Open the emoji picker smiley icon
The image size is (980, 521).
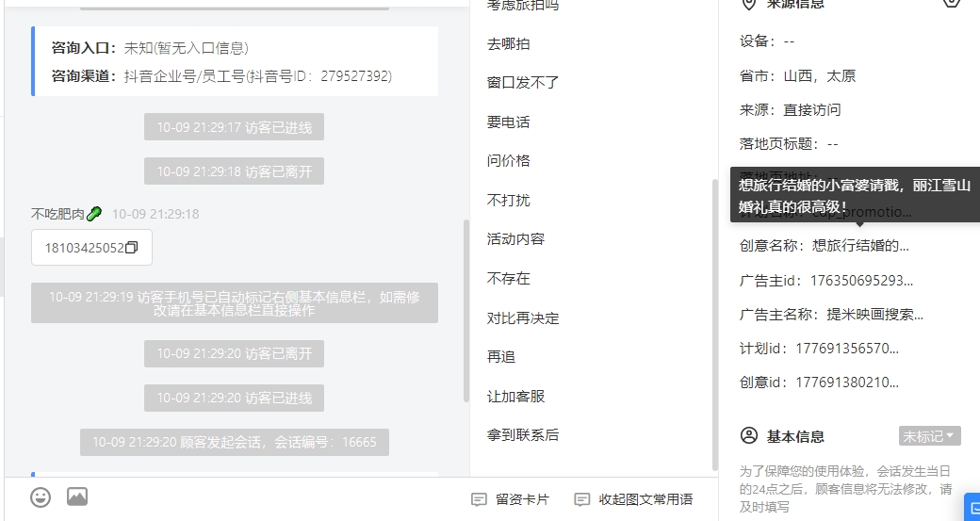41,497
